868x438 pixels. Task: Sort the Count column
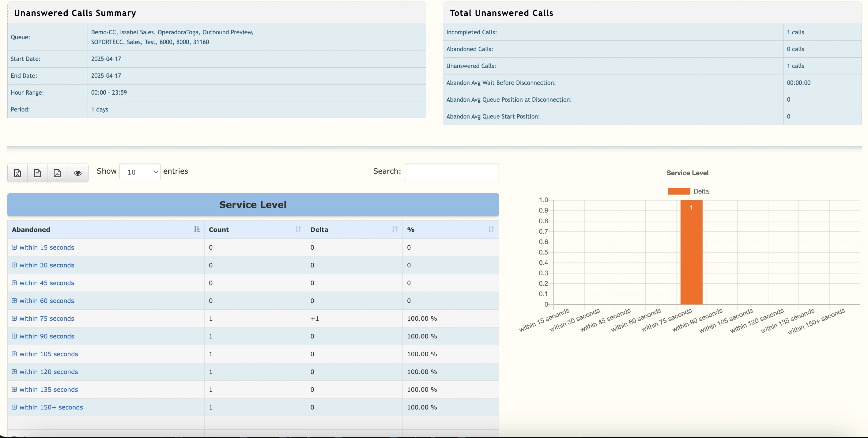pos(297,229)
